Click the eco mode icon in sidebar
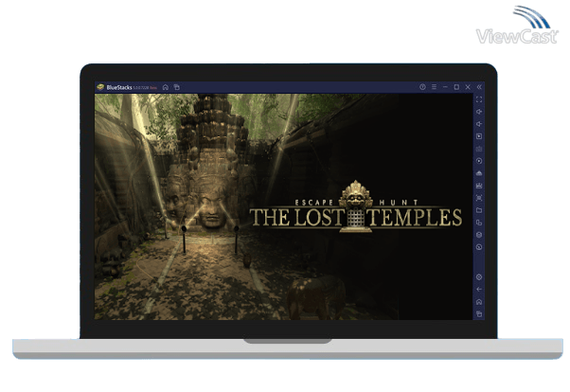The image size is (570, 392). (x=479, y=247)
